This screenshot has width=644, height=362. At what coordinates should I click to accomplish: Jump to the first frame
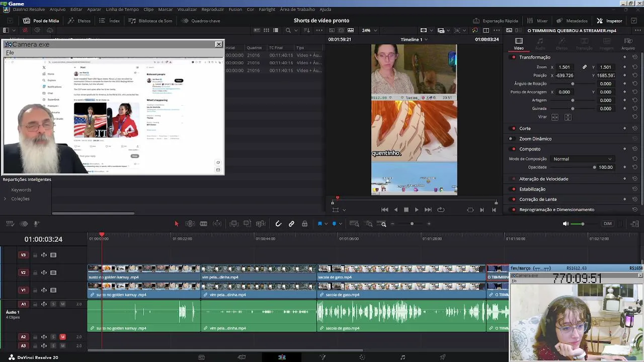pos(384,210)
